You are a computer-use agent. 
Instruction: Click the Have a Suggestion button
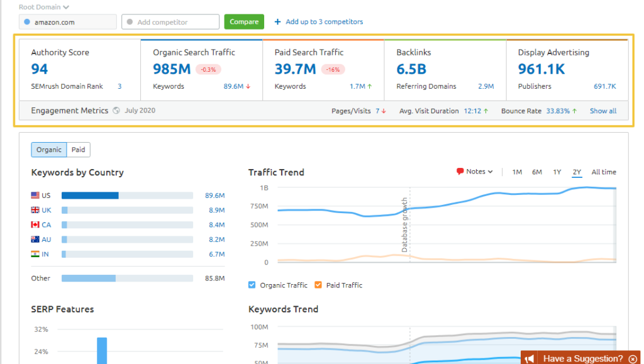[x=580, y=358]
